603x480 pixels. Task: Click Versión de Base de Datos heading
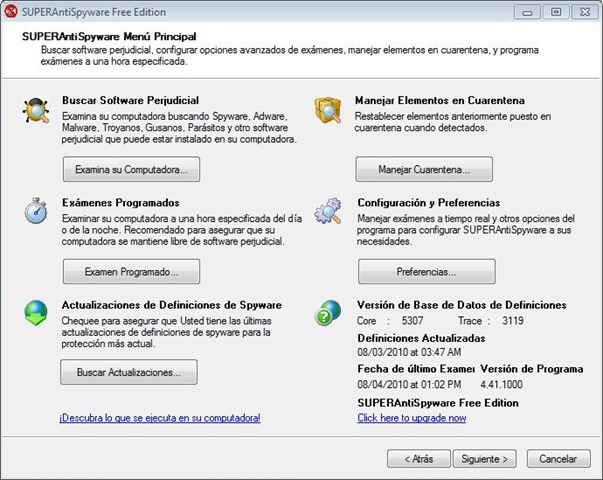[462, 305]
